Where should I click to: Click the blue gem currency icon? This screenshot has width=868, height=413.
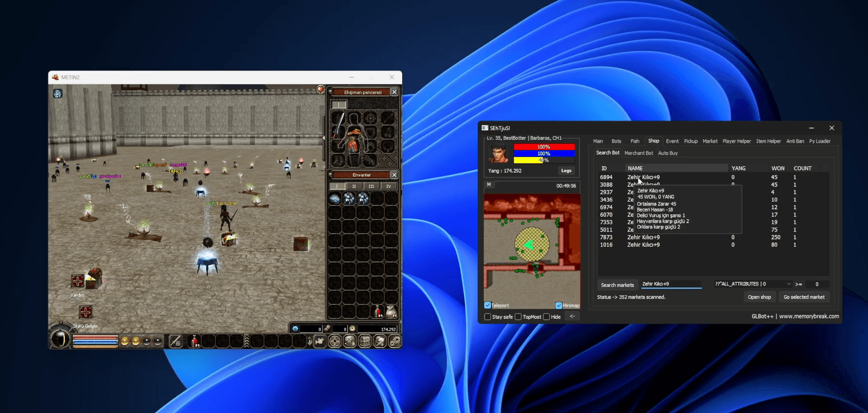point(295,329)
